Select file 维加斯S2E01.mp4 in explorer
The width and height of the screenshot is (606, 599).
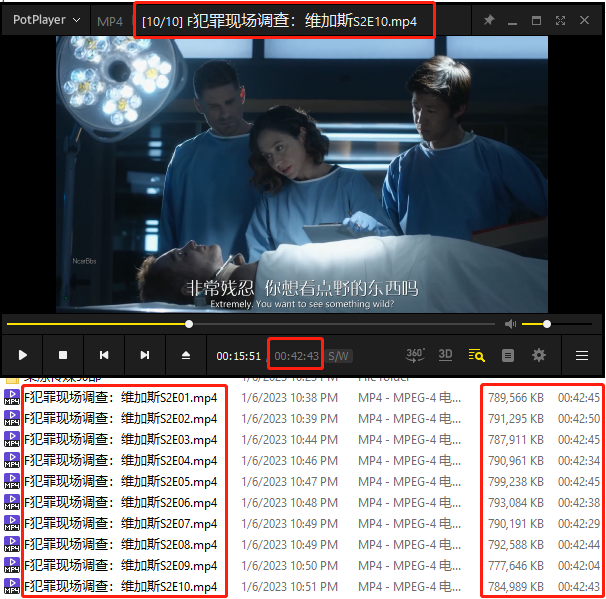pos(121,398)
